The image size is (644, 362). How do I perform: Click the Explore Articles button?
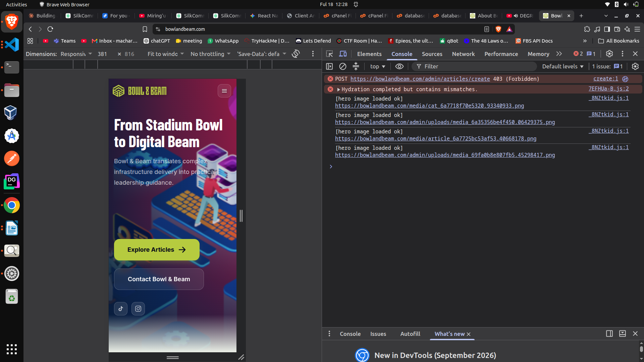coord(157,250)
